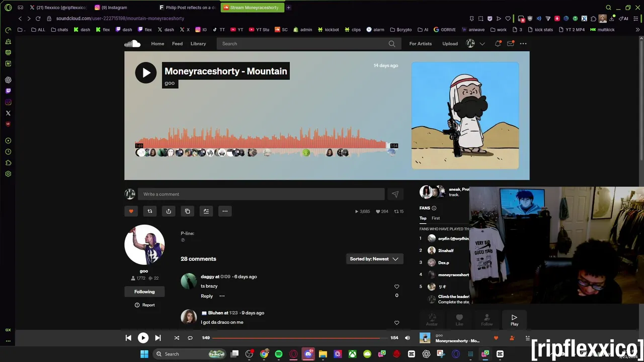Reply to daggy's comment
Image resolution: width=644 pixels, height=362 pixels.
point(207,296)
